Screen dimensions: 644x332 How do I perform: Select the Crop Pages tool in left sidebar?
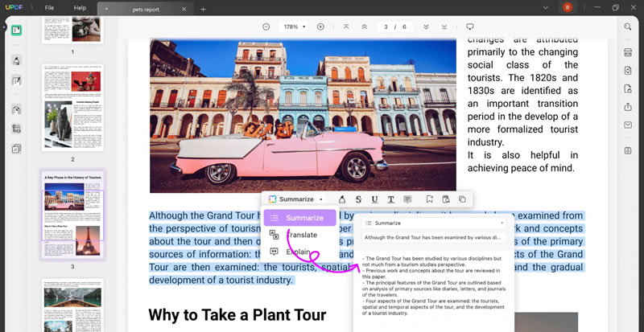(16, 129)
